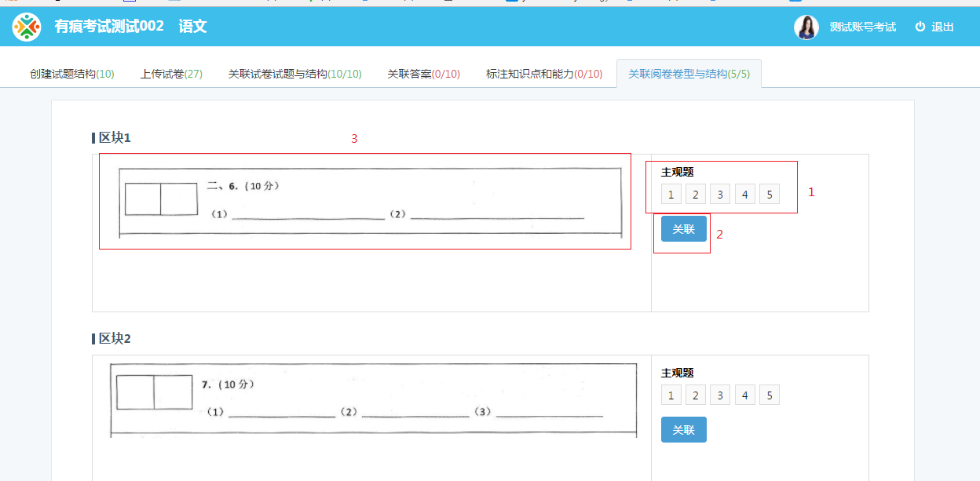980x481 pixels.
Task: Switch to the 创建试题结构(10) tab
Action: (x=72, y=74)
